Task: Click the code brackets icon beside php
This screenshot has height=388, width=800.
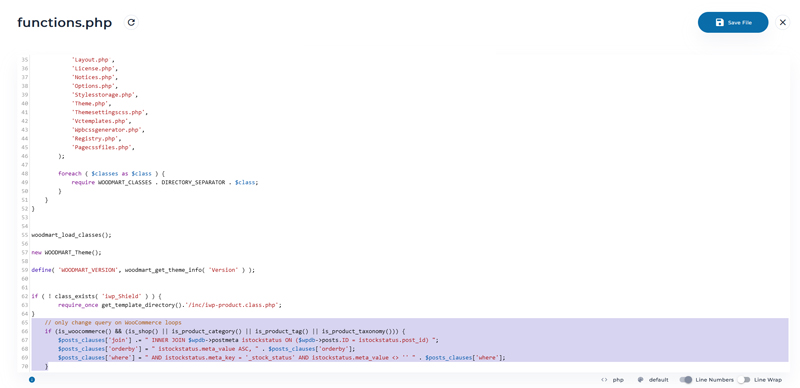Action: [604, 380]
